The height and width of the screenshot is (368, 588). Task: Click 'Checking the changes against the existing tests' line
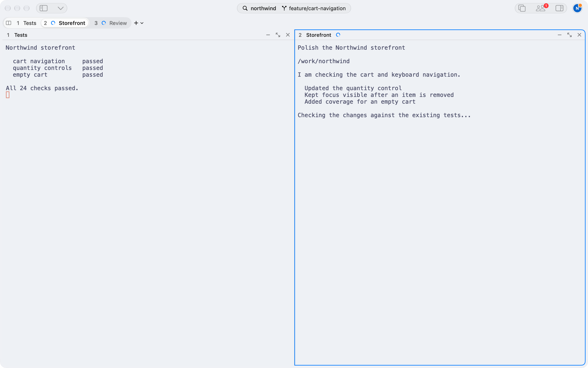(384, 115)
